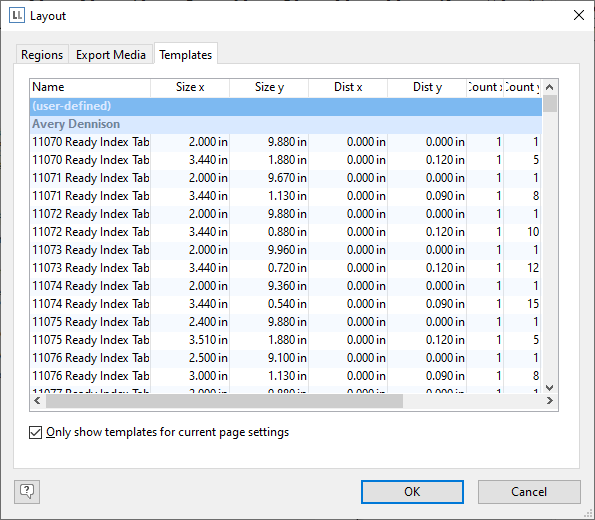Close the Layout dialog
This screenshot has height=520, width=595.
(579, 16)
